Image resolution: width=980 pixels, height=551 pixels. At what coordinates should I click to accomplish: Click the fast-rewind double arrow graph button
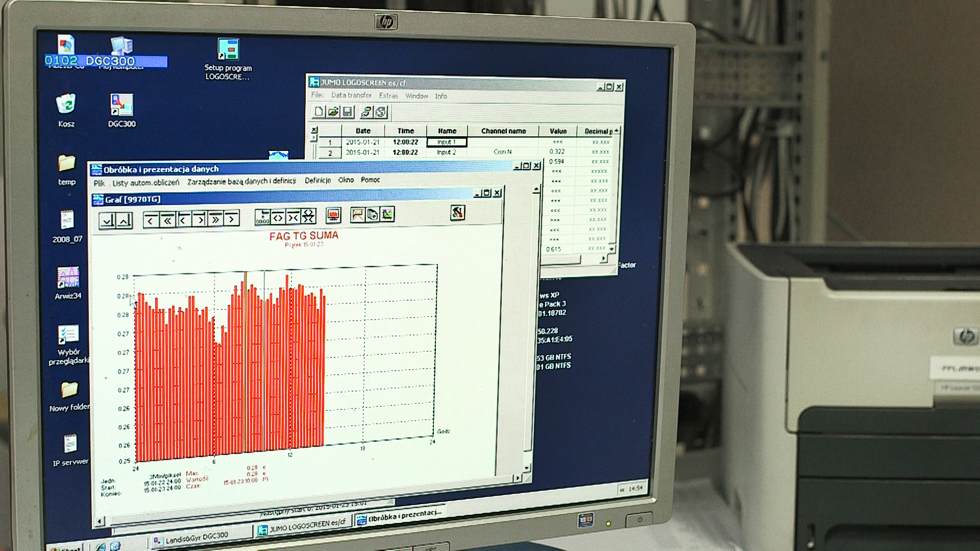[x=167, y=220]
